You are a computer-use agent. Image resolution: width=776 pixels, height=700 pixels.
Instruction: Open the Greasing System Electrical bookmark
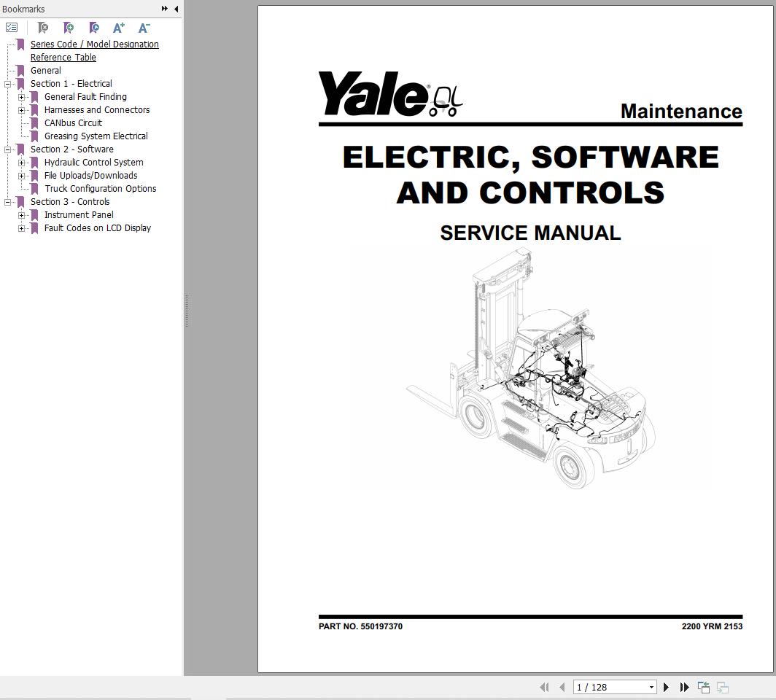[96, 136]
